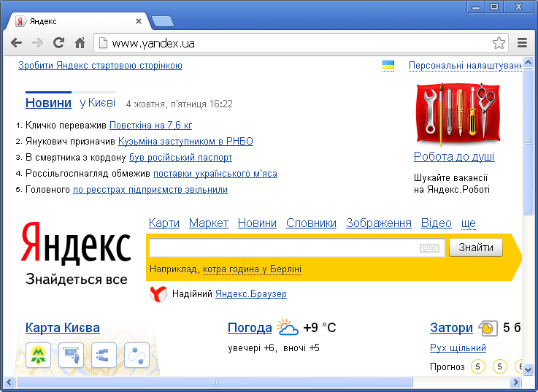Open the Погода weather link
The image size is (538, 392).
[x=250, y=328]
